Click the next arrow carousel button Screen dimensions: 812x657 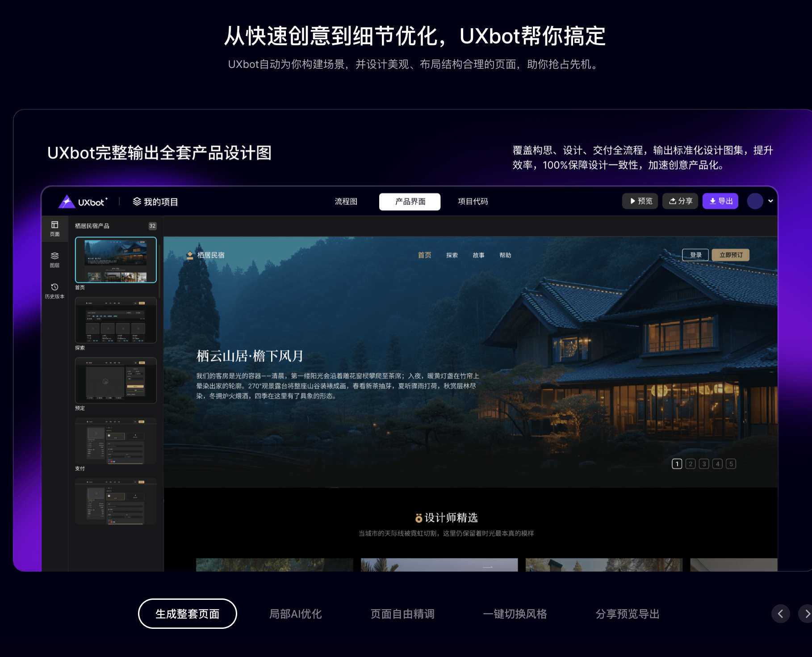point(805,614)
